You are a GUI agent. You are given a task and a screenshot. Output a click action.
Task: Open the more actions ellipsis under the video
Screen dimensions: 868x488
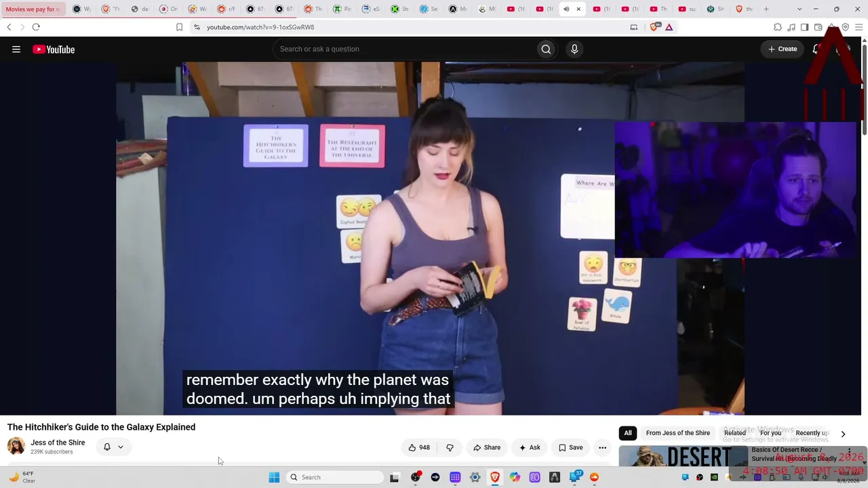click(602, 447)
